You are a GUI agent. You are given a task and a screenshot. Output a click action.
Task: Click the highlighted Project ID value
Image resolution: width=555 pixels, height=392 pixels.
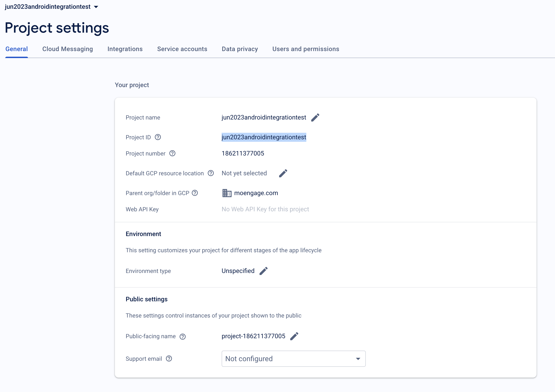[264, 137]
